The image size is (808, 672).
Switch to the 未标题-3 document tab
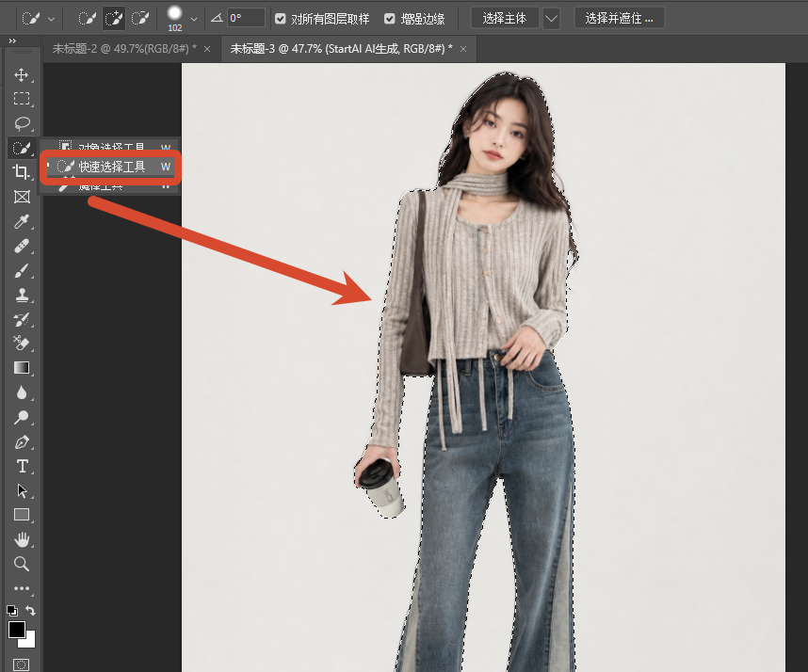point(341,48)
